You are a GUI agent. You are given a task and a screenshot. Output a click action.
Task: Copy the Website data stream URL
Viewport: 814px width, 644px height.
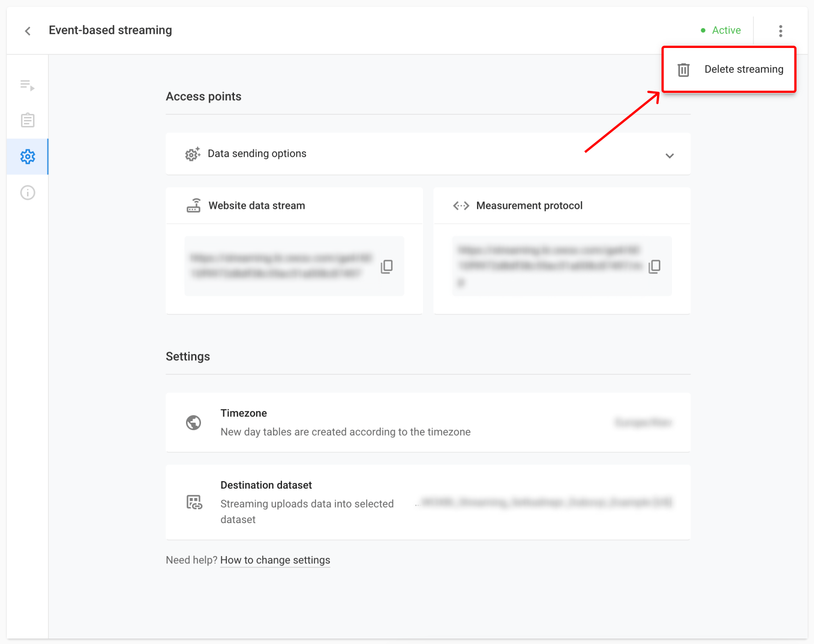click(387, 266)
